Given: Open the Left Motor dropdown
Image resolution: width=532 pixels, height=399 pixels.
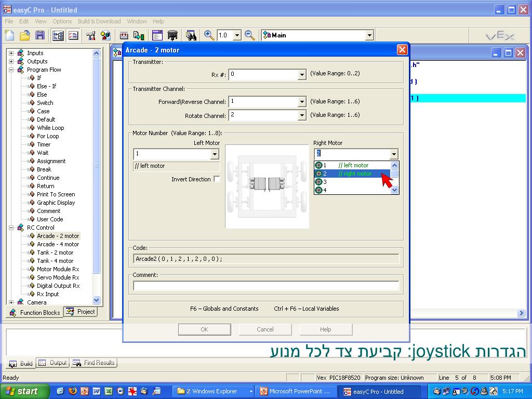Looking at the screenshot, I should (x=215, y=155).
